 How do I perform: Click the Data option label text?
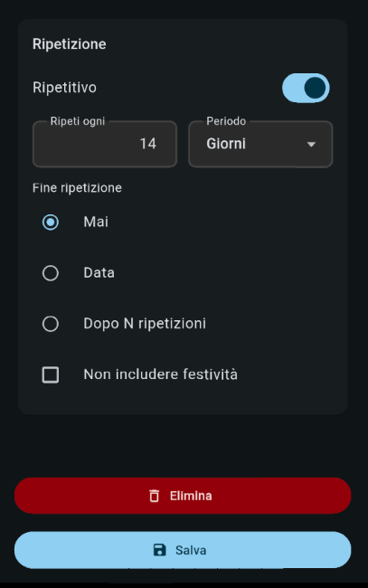pos(99,273)
